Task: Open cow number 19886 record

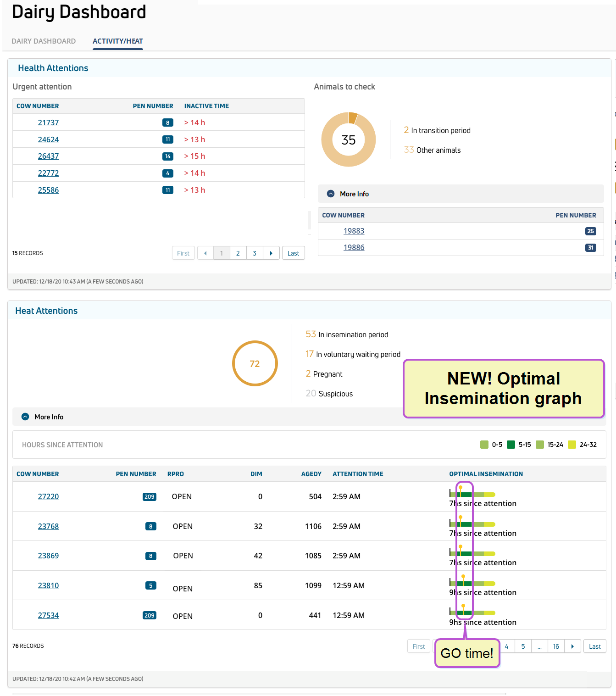Action: pos(354,247)
